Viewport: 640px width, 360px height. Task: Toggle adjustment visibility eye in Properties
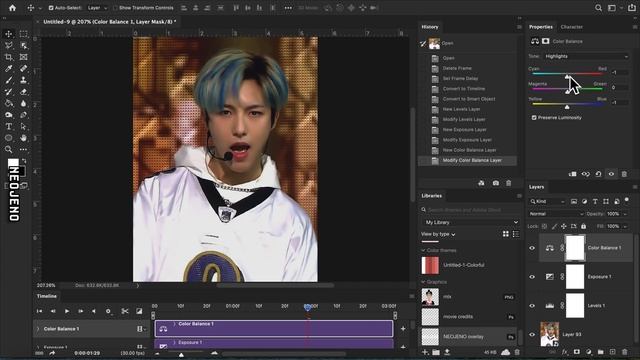tap(611, 174)
